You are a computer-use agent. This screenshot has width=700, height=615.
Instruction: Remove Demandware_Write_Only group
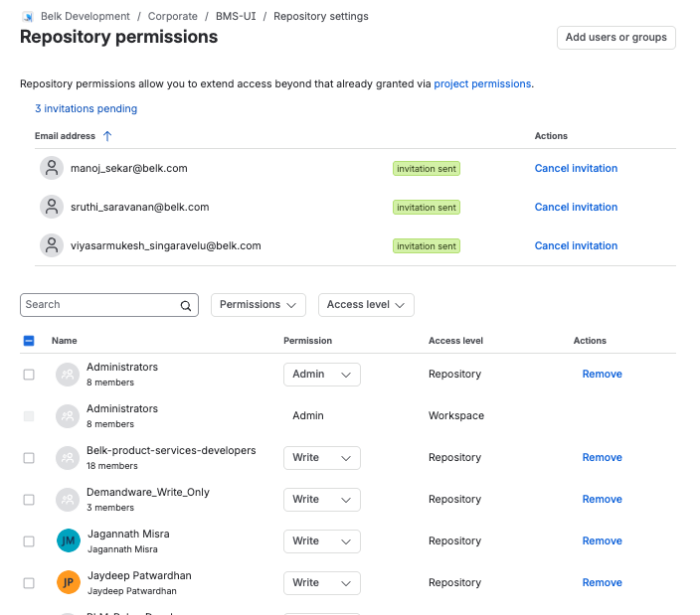tap(602, 500)
